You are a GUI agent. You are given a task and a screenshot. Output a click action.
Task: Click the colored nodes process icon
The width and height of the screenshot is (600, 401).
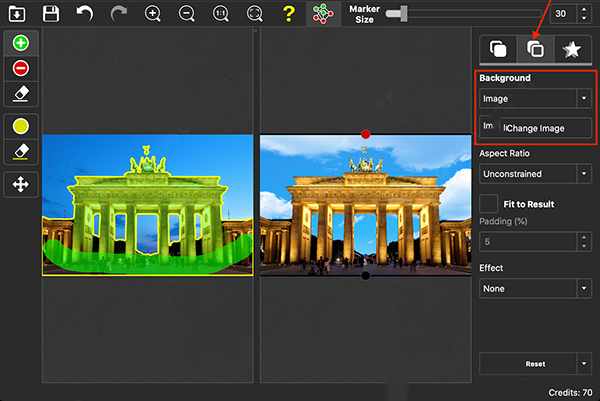tap(323, 14)
